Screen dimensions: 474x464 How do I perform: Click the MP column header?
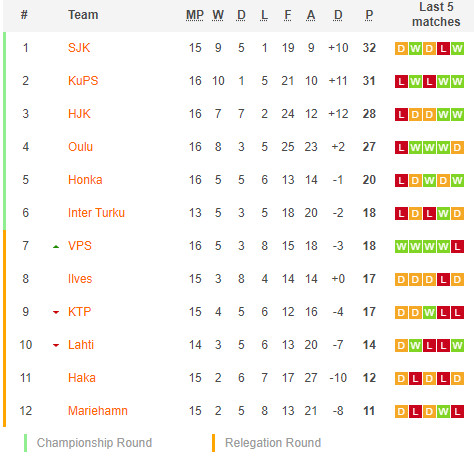tap(195, 15)
